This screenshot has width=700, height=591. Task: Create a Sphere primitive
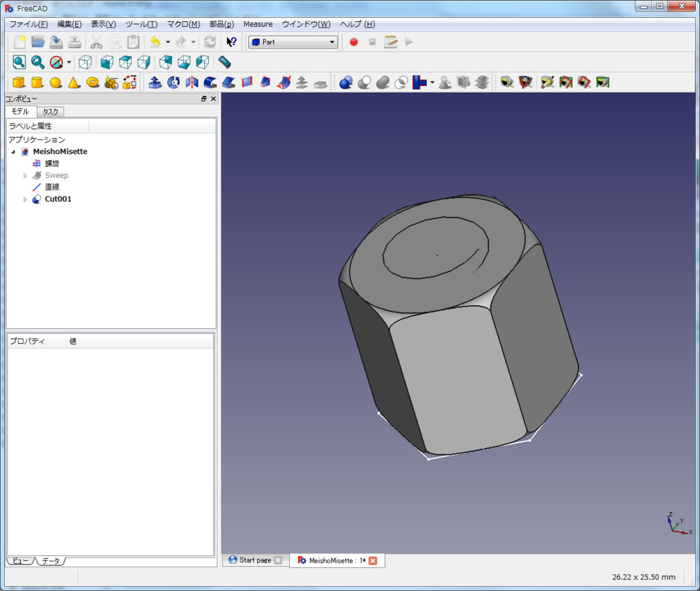[x=56, y=82]
